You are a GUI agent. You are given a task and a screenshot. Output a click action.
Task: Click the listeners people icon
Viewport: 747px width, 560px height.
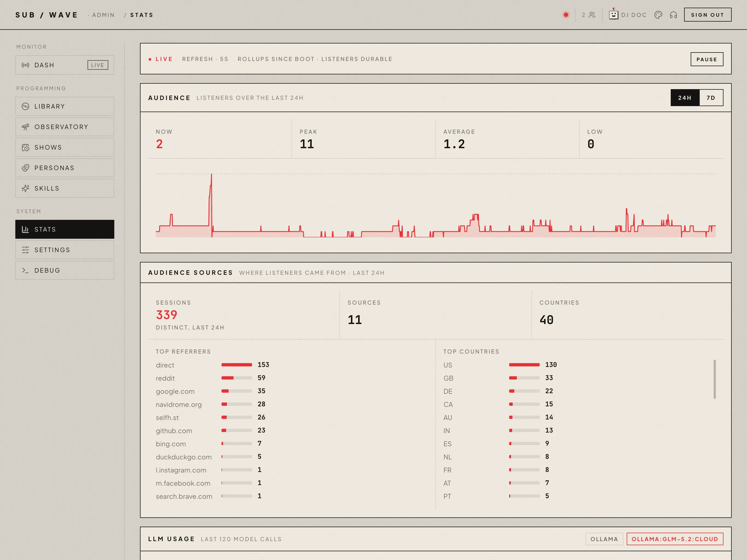click(592, 15)
